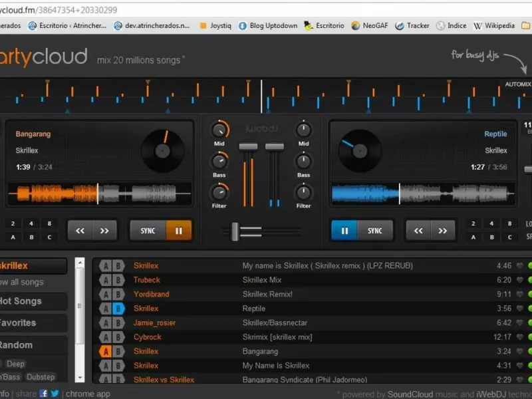Seek in the Reptile blue waveform
The width and height of the screenshot is (532, 399).
click(x=423, y=194)
